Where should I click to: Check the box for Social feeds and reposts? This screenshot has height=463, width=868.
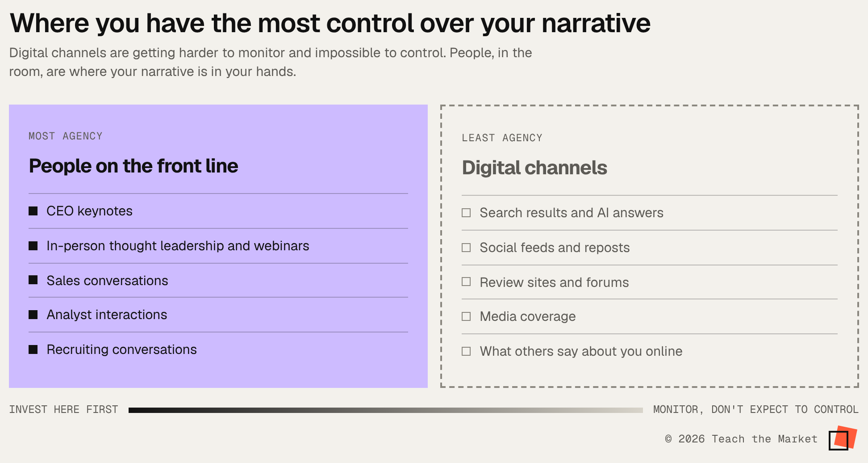tap(466, 248)
